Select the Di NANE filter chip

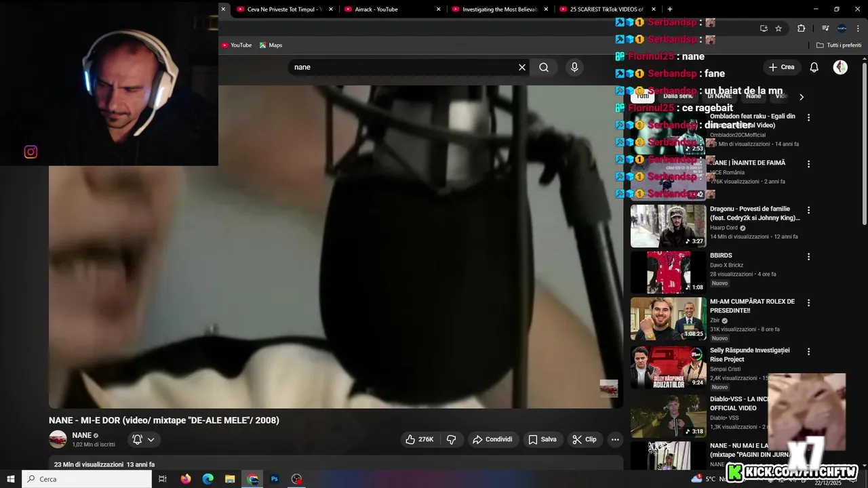coord(719,96)
